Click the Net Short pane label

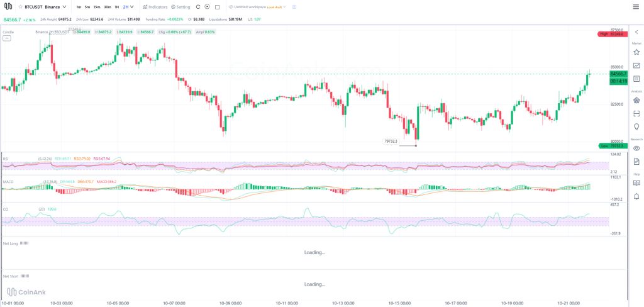point(11,276)
